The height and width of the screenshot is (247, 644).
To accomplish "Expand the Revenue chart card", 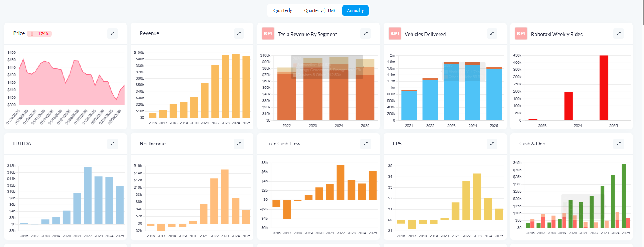I will point(239,33).
